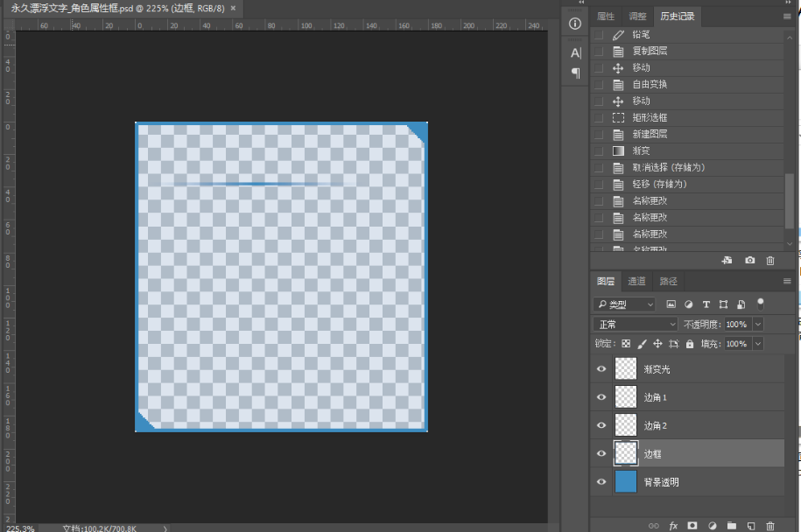Click the lock all padlock icon
Screen dimensions: 801x532
coord(690,345)
